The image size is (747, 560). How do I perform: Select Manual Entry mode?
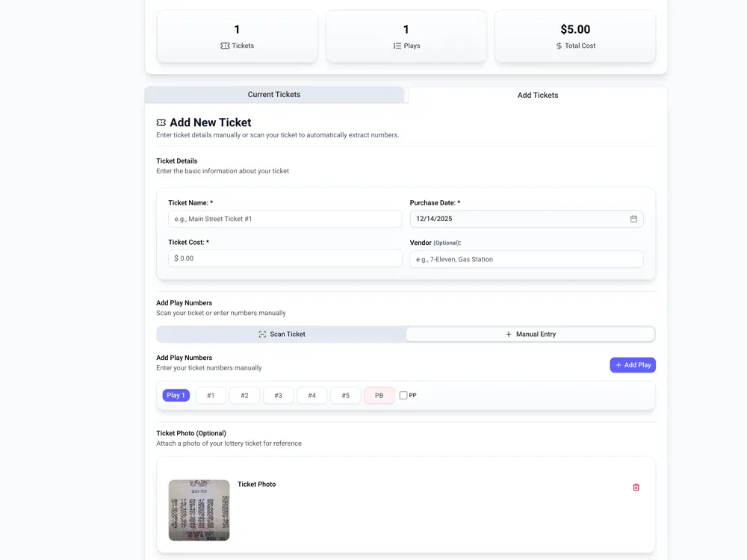coord(530,335)
